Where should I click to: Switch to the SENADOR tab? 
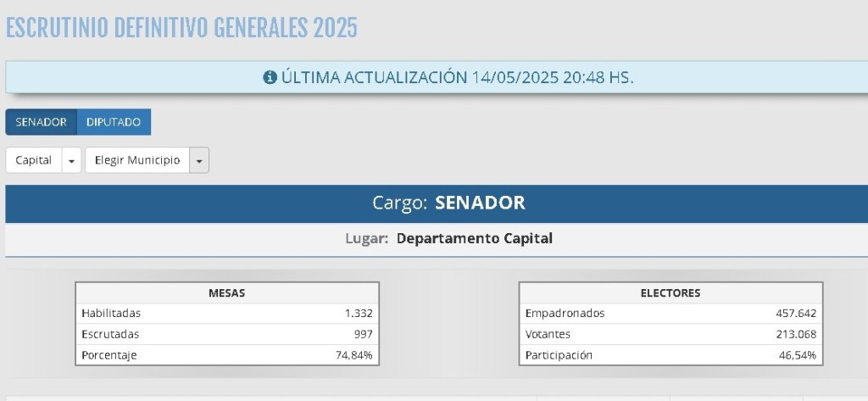click(x=41, y=122)
